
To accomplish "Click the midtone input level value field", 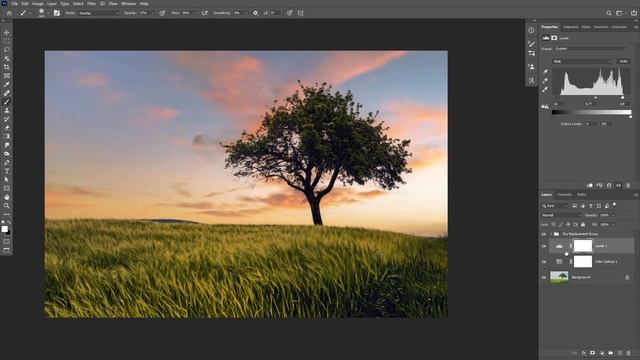I will coord(589,104).
